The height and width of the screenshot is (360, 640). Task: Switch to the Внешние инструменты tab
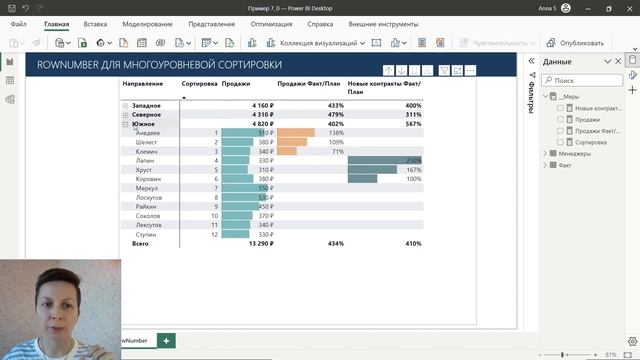(x=383, y=24)
